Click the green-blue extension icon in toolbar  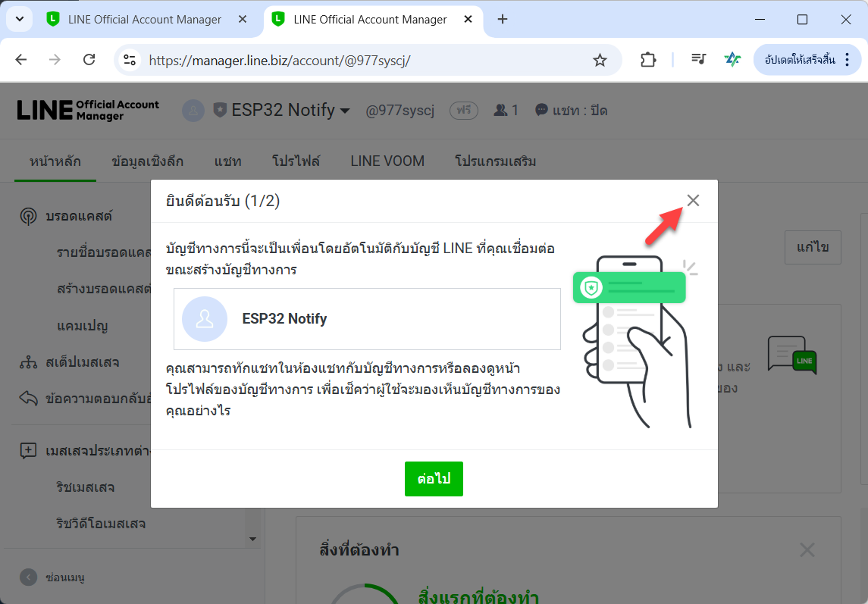732,59
